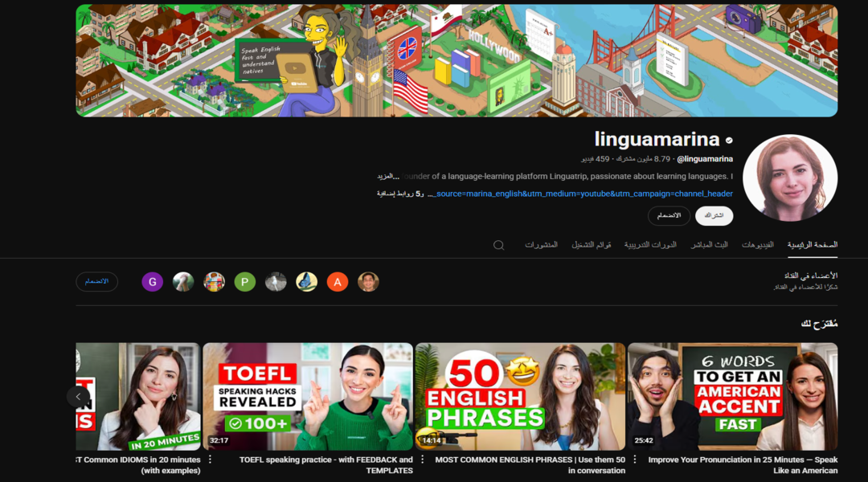Open title Improve Your Pronunciation in 25 Minutes

pos(743,465)
